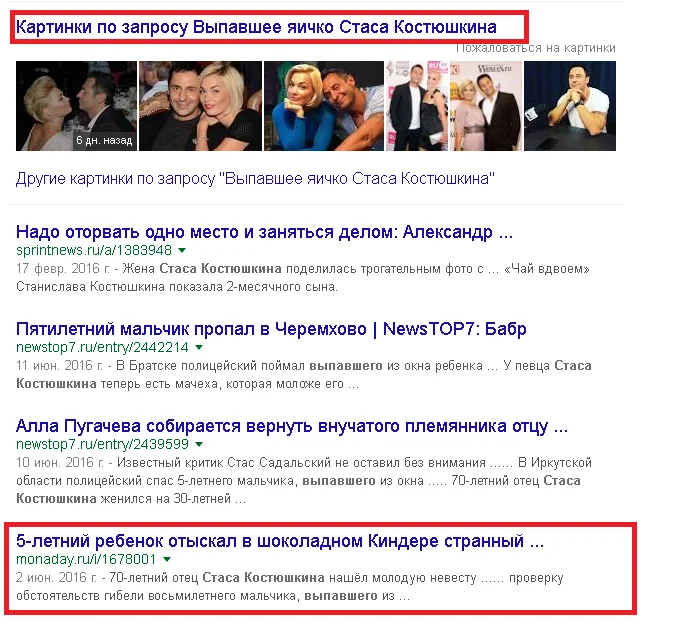
Task: Expand options arrow beside monaday.ru/i/1678001
Action: coord(167,559)
